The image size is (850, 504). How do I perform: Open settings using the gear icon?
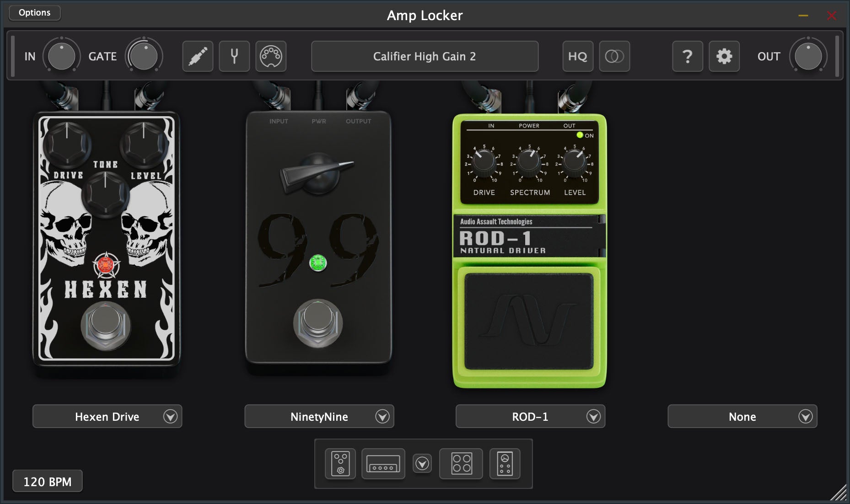click(x=724, y=56)
